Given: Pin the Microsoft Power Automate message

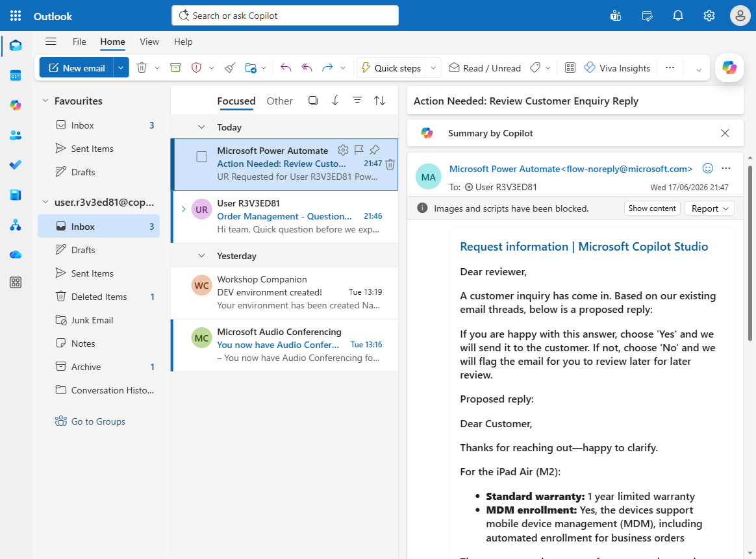Looking at the screenshot, I should coord(375,150).
